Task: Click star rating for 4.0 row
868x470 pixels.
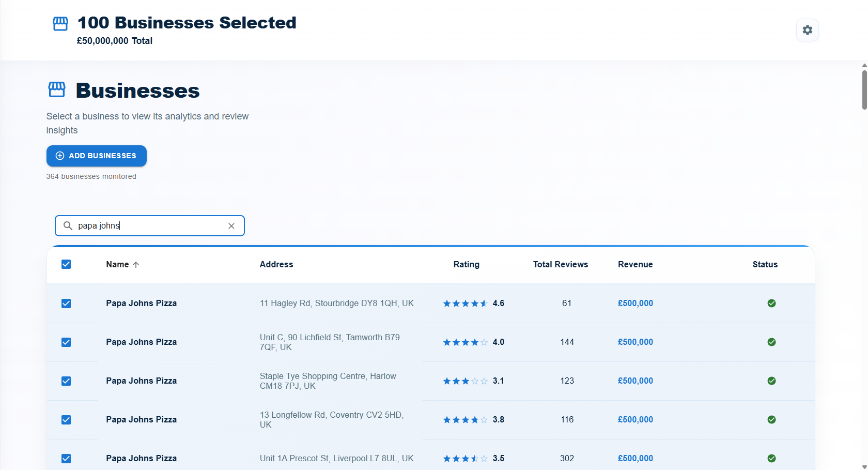Action: click(465, 342)
